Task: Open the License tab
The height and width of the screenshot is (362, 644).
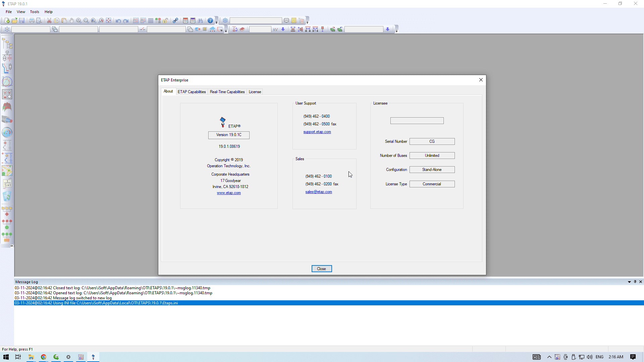Action: [x=255, y=92]
